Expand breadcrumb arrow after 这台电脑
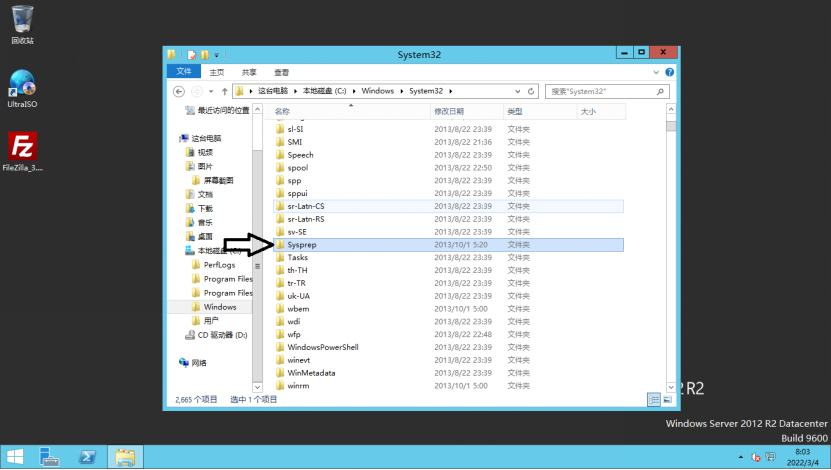Screen dimensions: 831x470 coord(296,91)
